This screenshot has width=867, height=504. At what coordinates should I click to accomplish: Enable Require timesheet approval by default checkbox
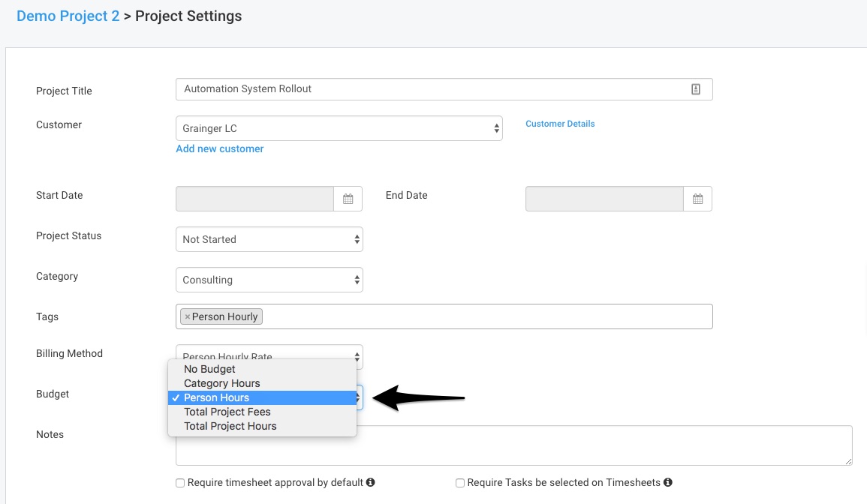coord(180,484)
